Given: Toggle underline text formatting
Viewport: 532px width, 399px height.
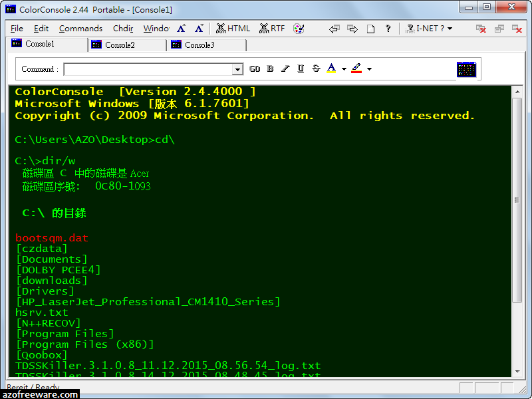Looking at the screenshot, I should click(x=301, y=69).
